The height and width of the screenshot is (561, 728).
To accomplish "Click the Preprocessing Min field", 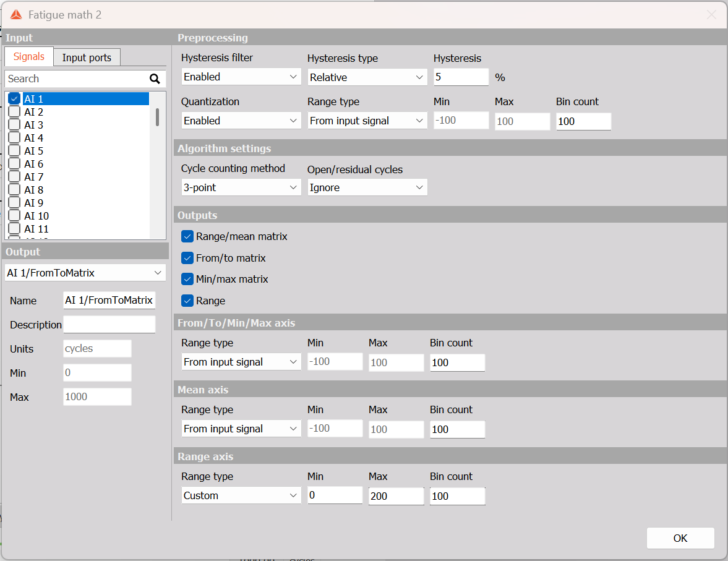I will [x=461, y=120].
